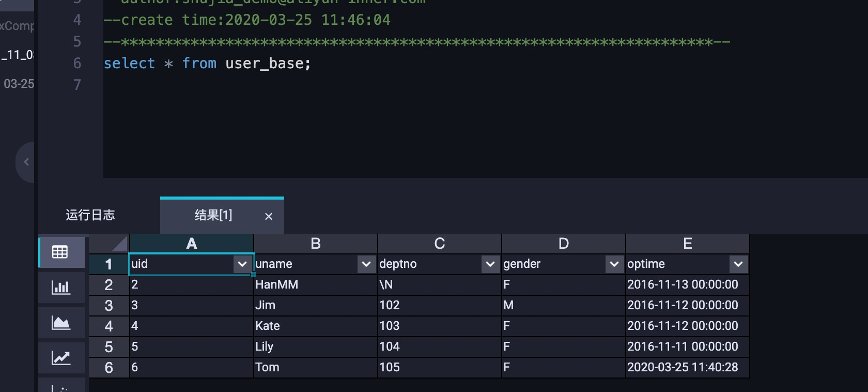
Task: Switch to the 运行日志 tab
Action: pos(90,215)
